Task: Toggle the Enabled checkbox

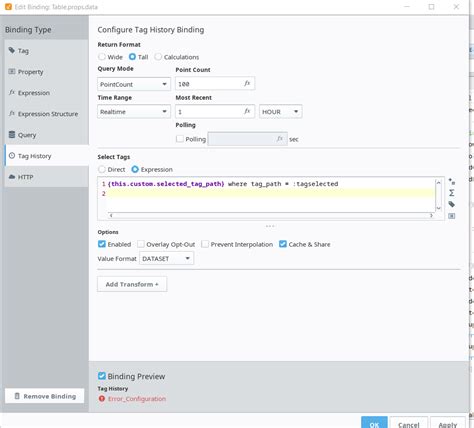Action: tap(102, 244)
